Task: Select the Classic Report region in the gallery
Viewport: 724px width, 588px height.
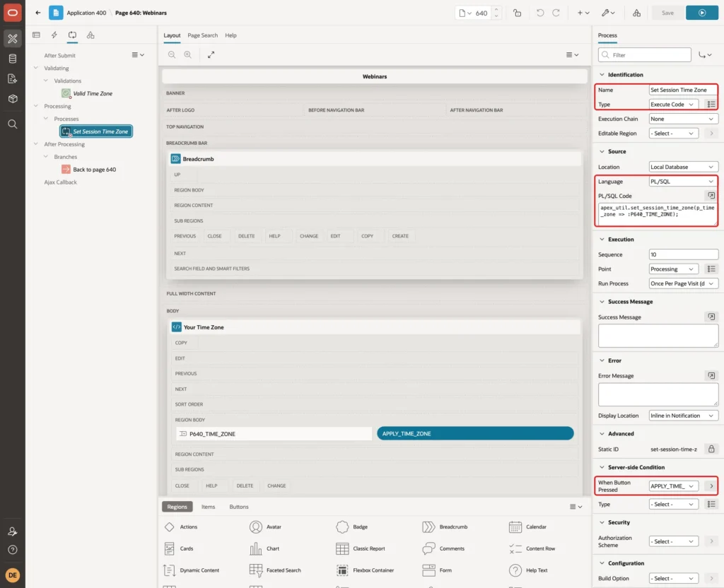Action: [x=360, y=548]
